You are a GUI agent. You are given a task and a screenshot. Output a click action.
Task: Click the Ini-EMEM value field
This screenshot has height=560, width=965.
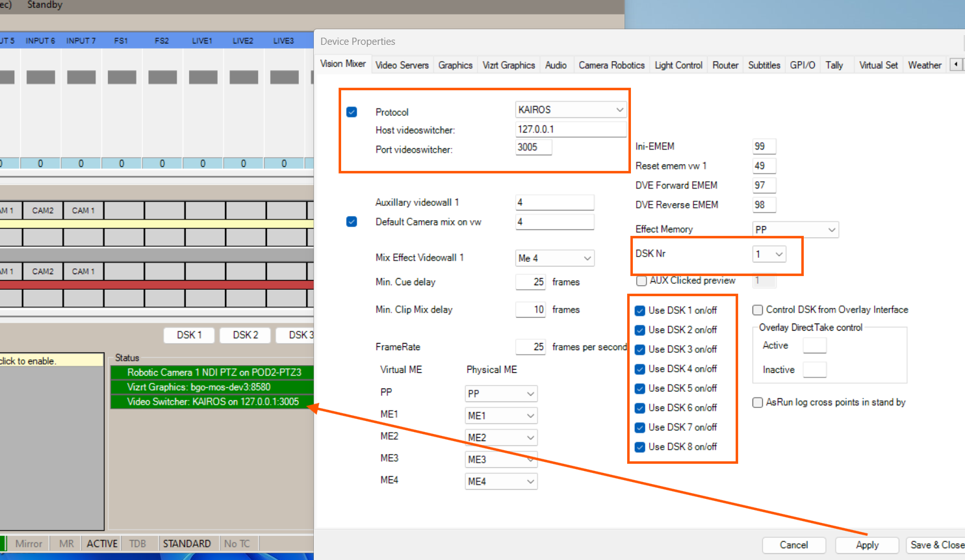click(x=764, y=146)
